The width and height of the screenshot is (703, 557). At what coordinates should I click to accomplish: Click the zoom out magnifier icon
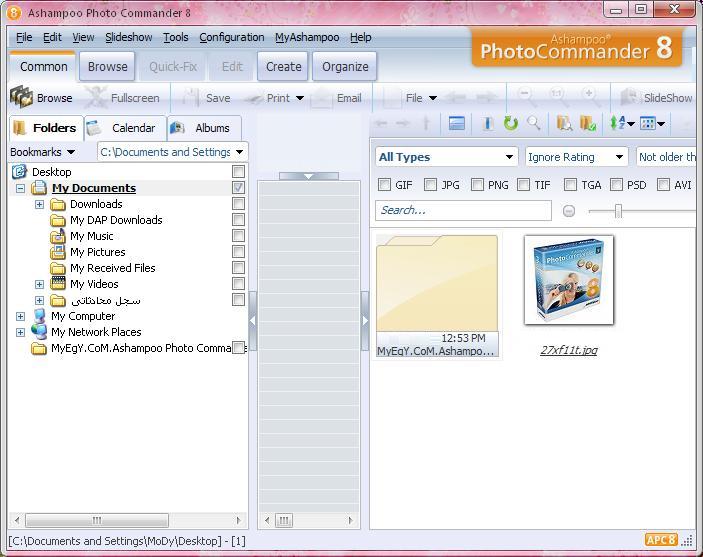point(526,97)
